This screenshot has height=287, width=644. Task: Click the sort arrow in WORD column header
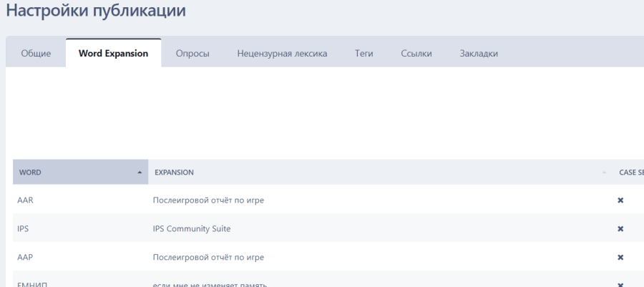coord(139,172)
